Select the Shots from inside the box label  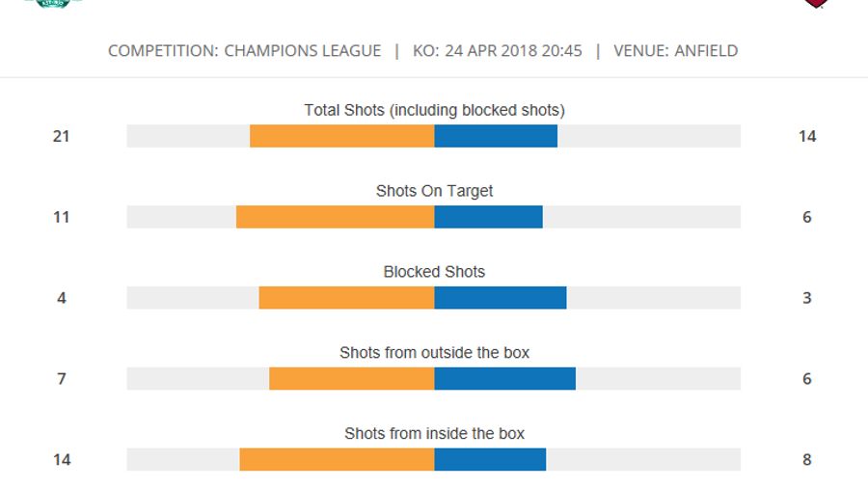434,434
